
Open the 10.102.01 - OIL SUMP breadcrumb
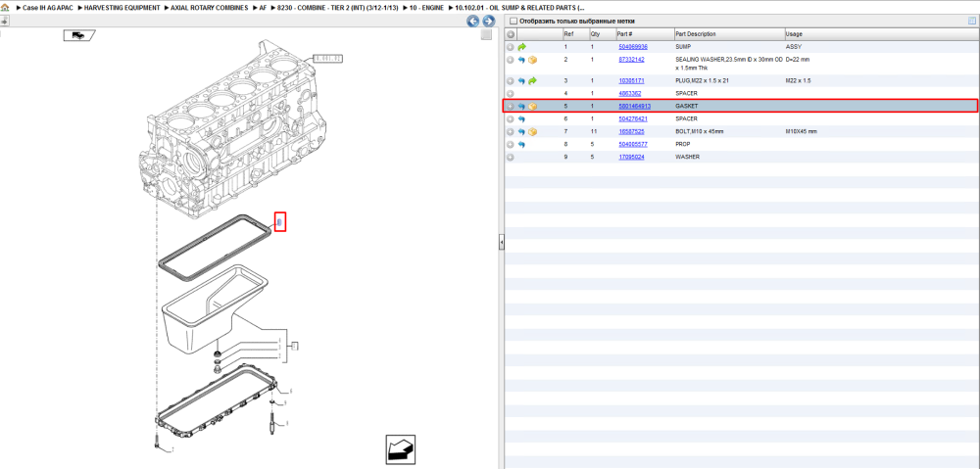pos(520,8)
